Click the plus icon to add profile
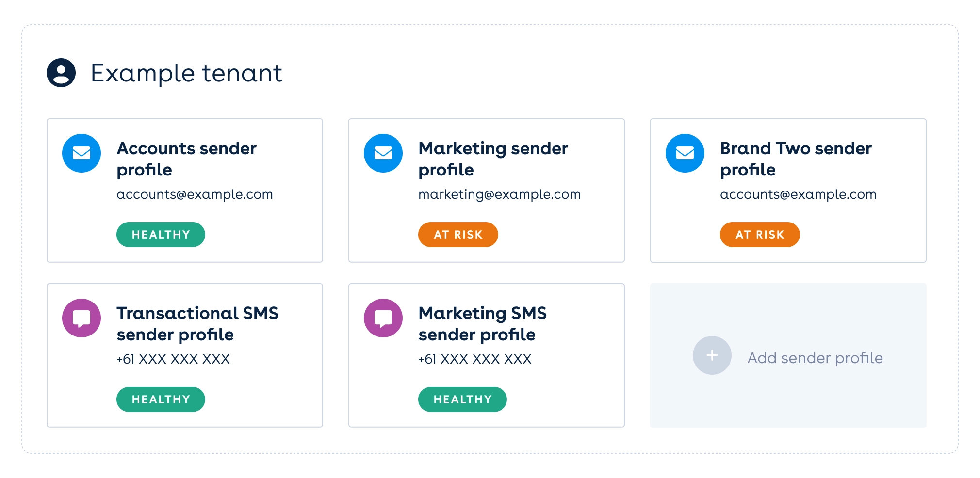The width and height of the screenshot is (980, 478). tap(712, 355)
